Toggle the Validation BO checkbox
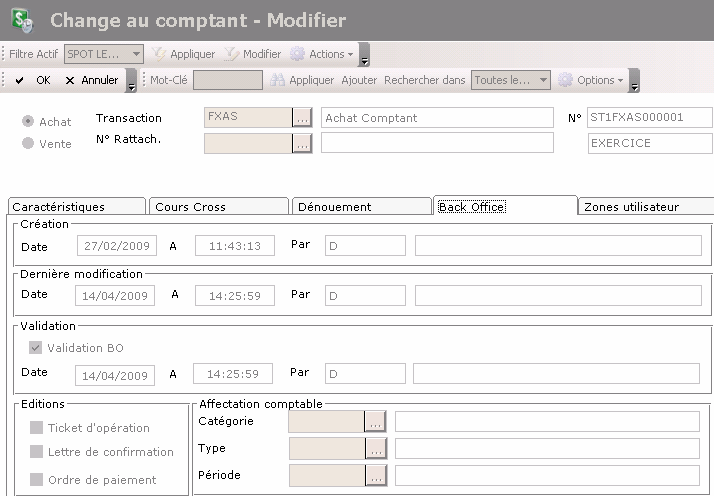This screenshot has height=496, width=714. pyautogui.click(x=36, y=348)
